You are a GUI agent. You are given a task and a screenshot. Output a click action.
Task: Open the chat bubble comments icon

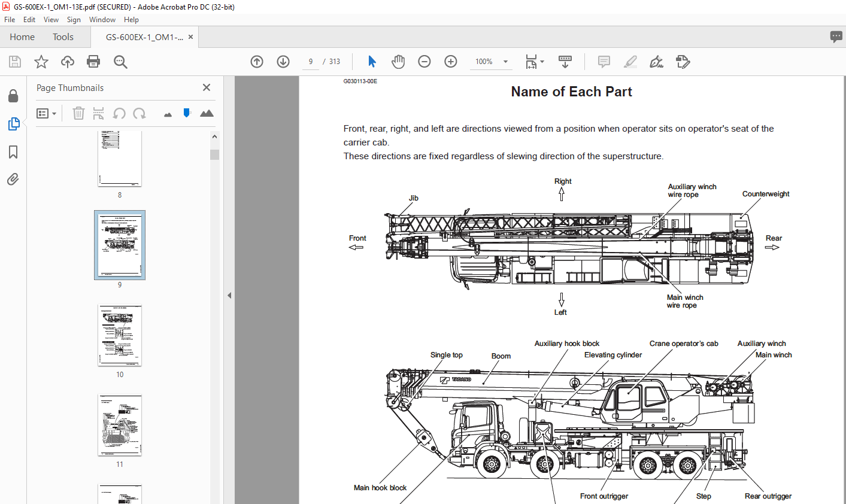pos(836,37)
